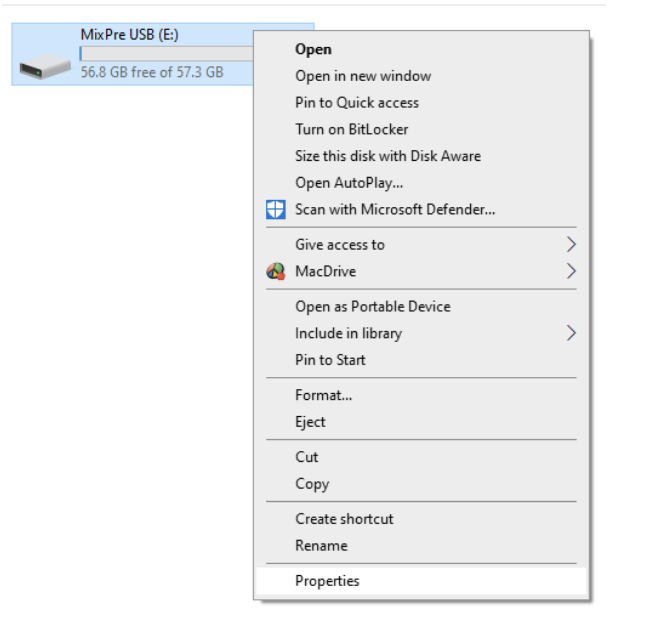Image resolution: width=648 pixels, height=618 pixels.
Task: Click the Microsoft Defender shield icon
Action: pyautogui.click(x=276, y=210)
